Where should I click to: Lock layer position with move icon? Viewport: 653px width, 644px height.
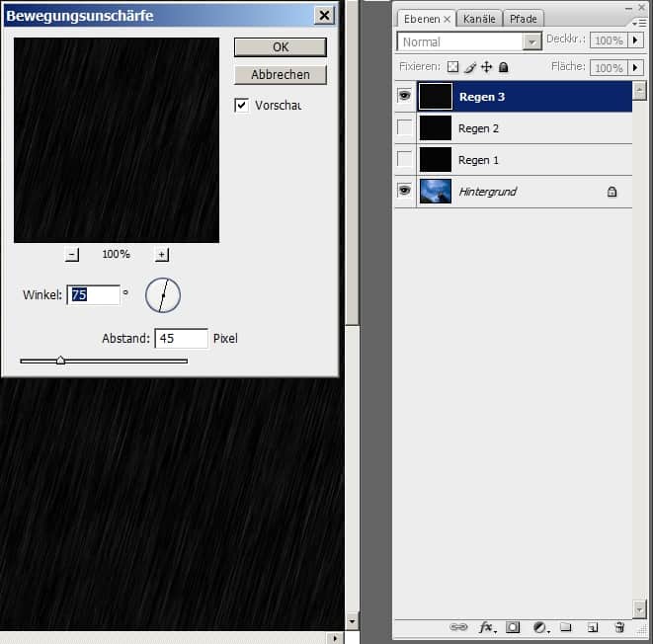pos(486,67)
